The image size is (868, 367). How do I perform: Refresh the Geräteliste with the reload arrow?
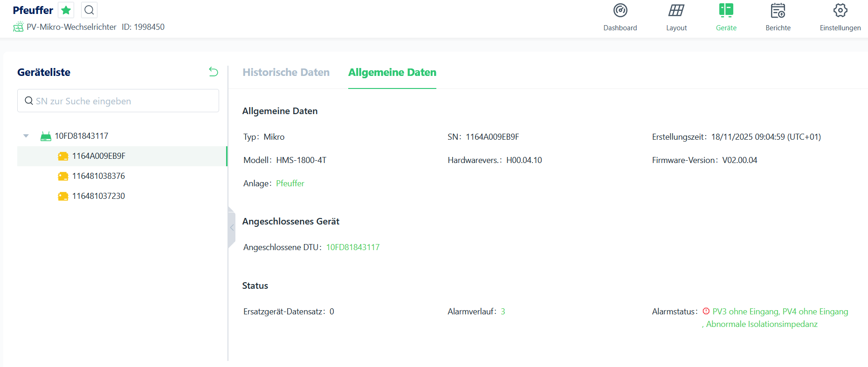coord(214,72)
